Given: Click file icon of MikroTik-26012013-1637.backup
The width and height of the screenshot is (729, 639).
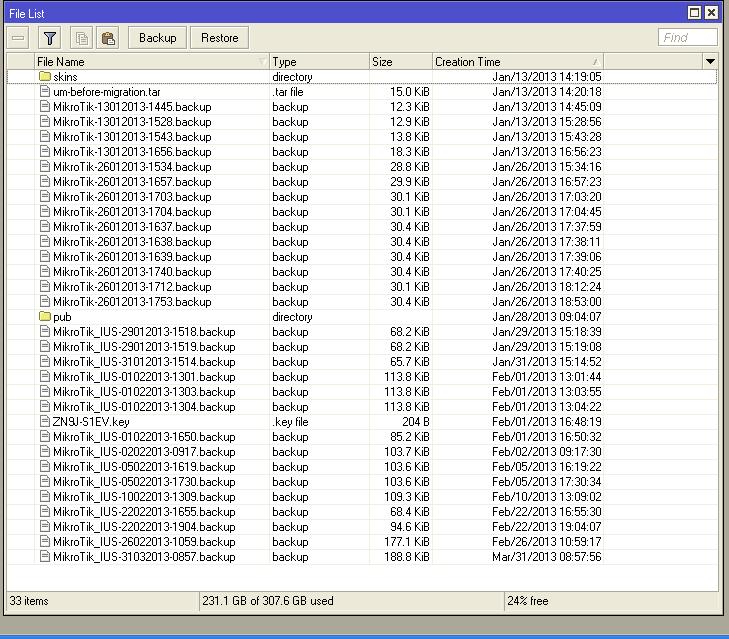Looking at the screenshot, I should pos(45,226).
